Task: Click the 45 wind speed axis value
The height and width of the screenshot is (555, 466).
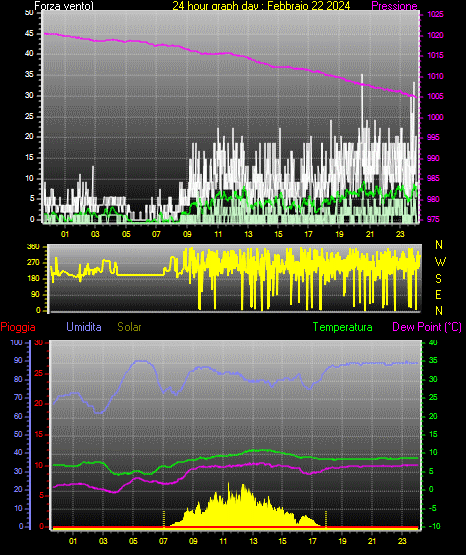Action: 29,34
